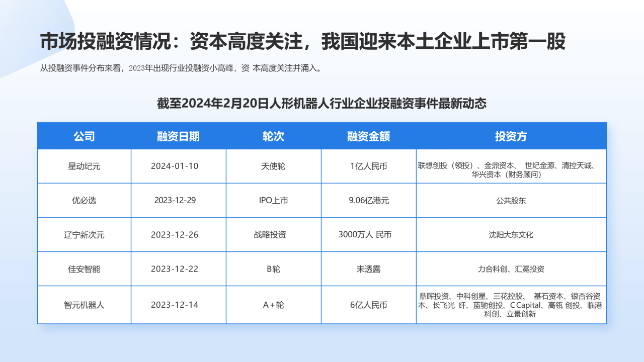This screenshot has height=362, width=644.
Task: Click the 力合科创、汇冕投资 investor cell
Action: click(x=511, y=268)
